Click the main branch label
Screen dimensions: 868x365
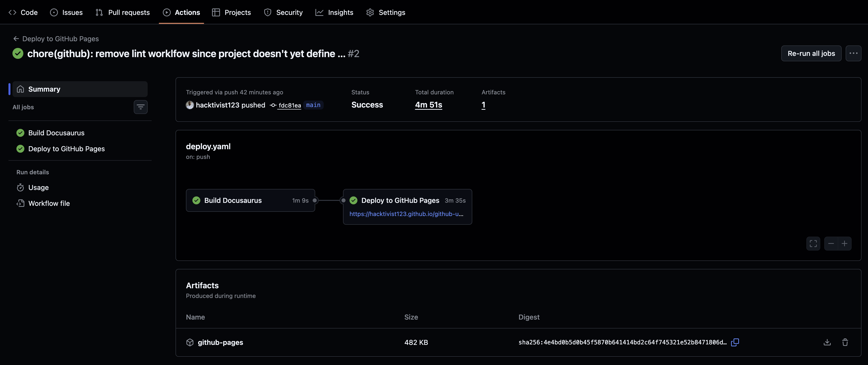click(x=313, y=105)
